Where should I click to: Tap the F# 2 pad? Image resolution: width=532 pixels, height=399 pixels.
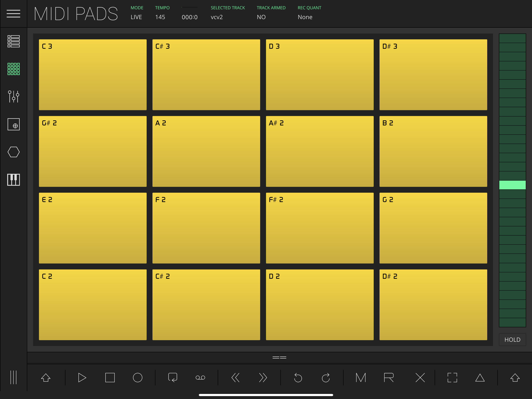point(320,228)
